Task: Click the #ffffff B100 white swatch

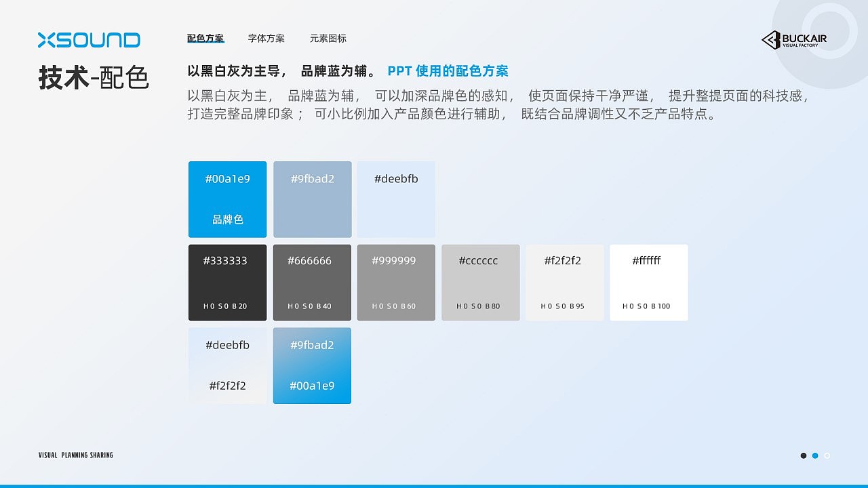Action: coord(649,282)
